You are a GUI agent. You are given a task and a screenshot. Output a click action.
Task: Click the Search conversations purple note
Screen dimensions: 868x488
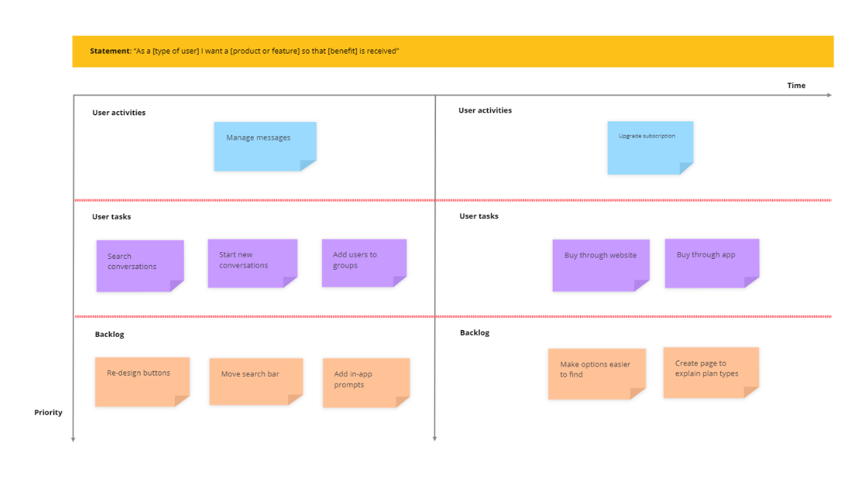pyautogui.click(x=140, y=266)
